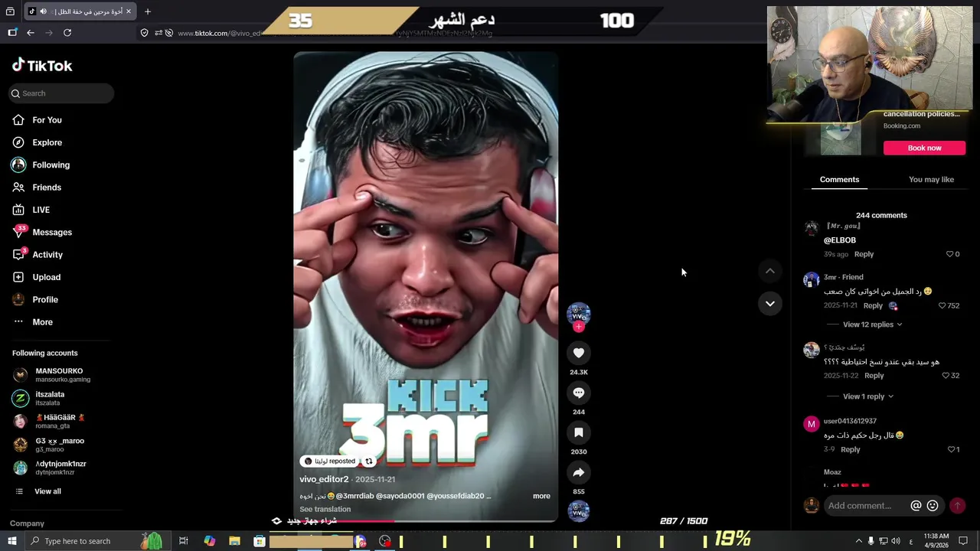The width and height of the screenshot is (980, 551).
Task: Open G3 xx_maroo following account
Action: pyautogui.click(x=60, y=445)
